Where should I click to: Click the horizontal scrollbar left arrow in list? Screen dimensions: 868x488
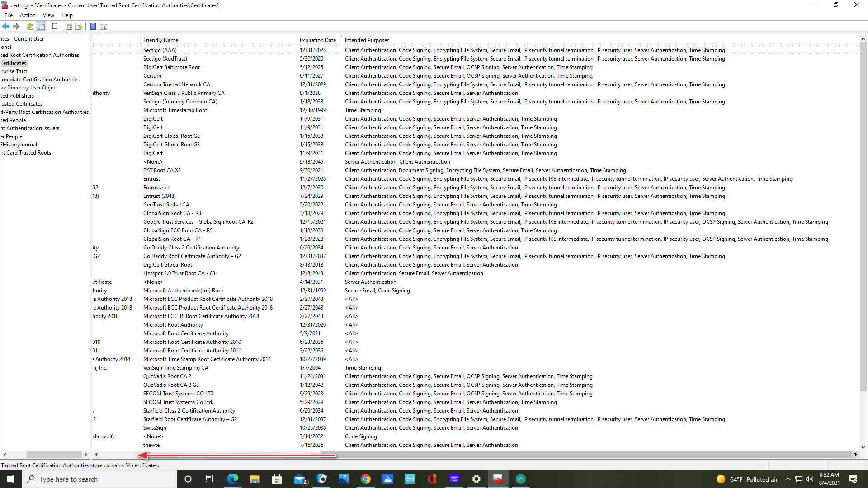point(96,455)
